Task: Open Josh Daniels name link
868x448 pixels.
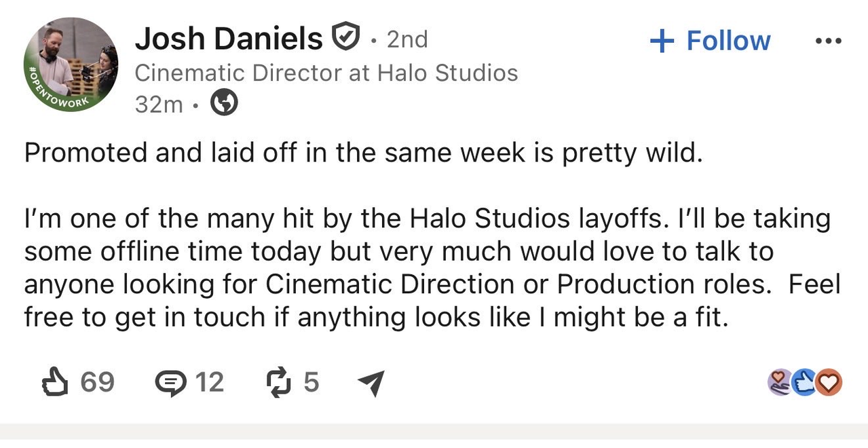Action: (x=229, y=38)
